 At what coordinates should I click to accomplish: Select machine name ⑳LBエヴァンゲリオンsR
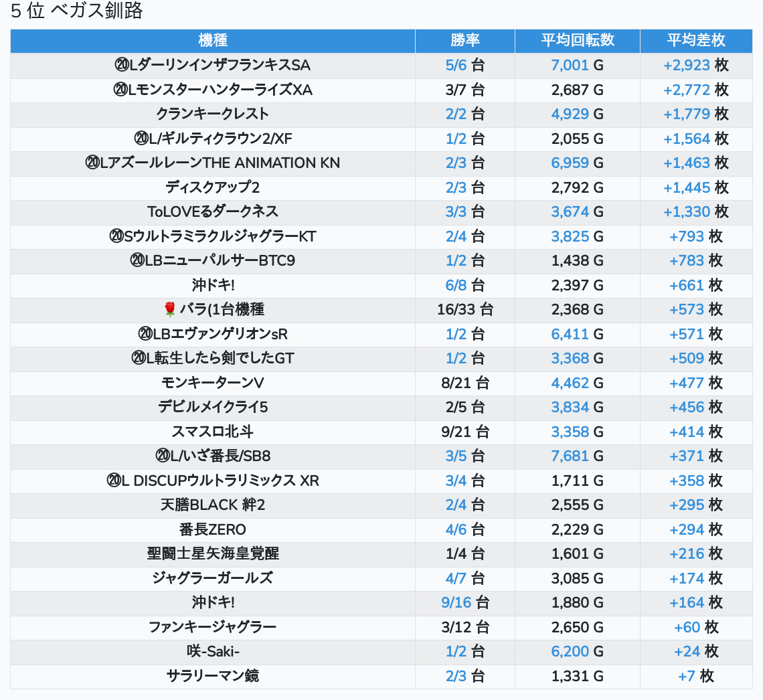(x=213, y=334)
